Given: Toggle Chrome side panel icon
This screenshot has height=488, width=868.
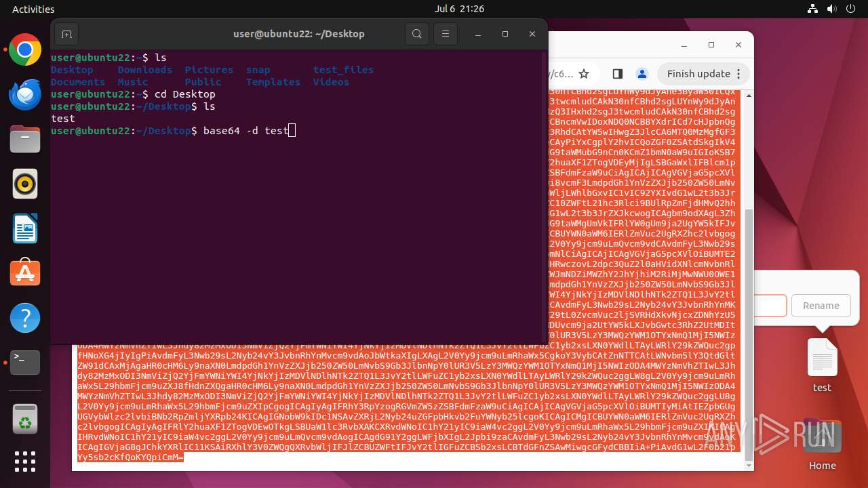Looking at the screenshot, I should (x=617, y=74).
